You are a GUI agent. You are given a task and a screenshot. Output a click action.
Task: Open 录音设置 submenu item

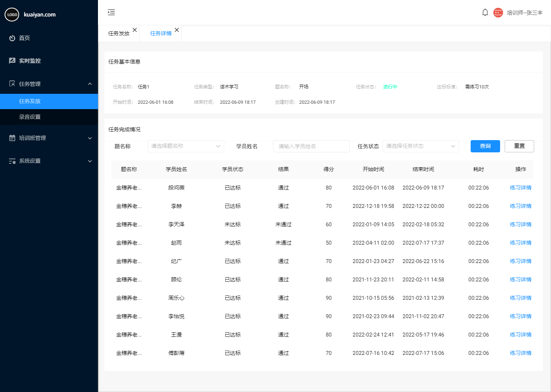click(x=49, y=117)
